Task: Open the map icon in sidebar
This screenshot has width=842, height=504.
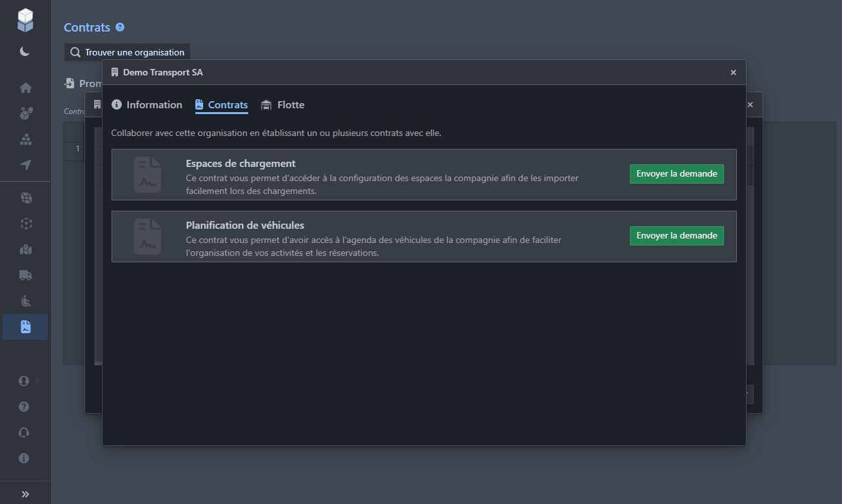Action: 25,249
